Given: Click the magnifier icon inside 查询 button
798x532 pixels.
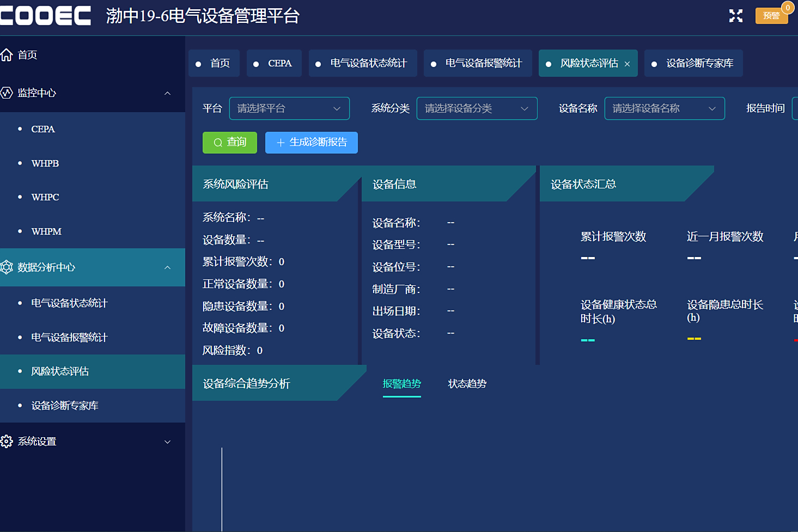Looking at the screenshot, I should (x=219, y=142).
